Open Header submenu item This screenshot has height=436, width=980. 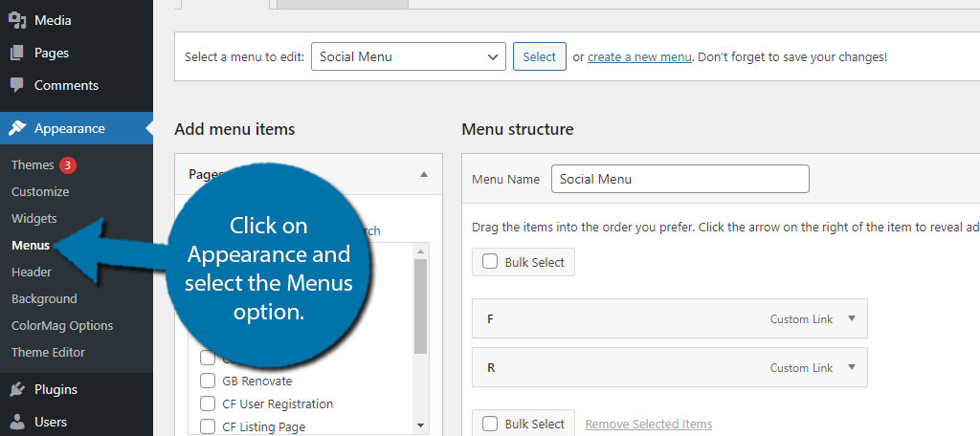[32, 272]
